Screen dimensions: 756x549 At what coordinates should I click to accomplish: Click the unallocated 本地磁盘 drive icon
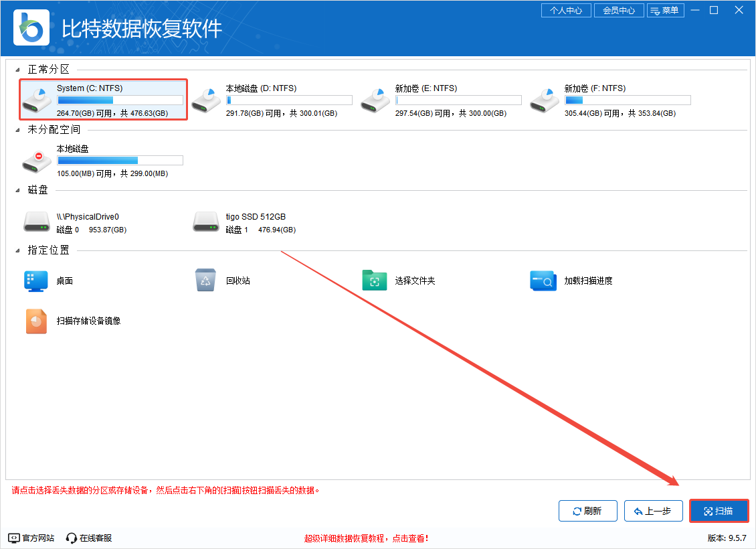click(x=36, y=160)
